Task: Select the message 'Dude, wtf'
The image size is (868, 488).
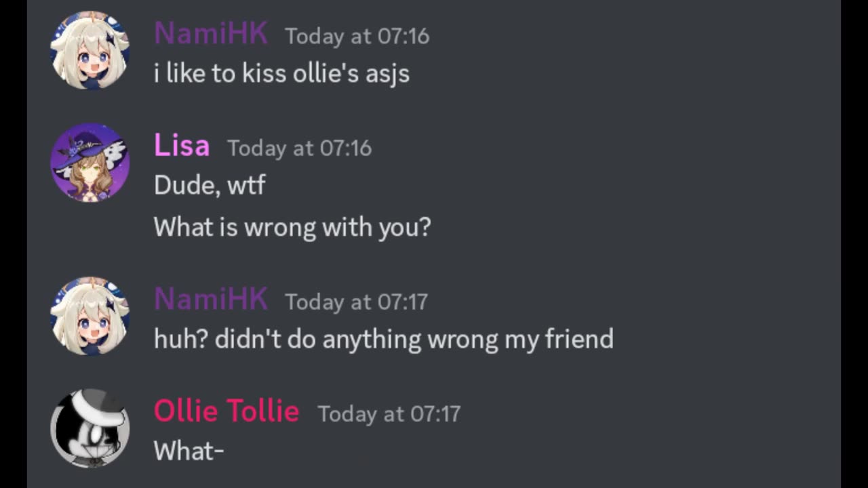Action: (x=210, y=185)
